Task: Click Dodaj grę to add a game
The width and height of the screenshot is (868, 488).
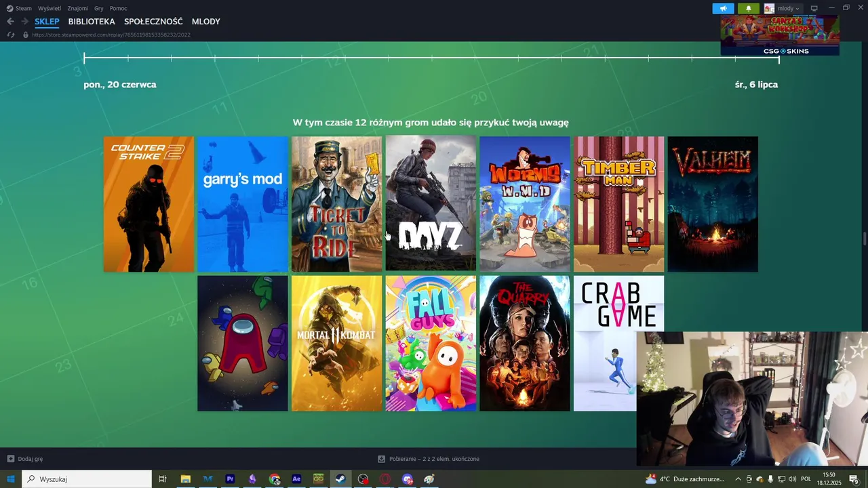Action: 25,459
